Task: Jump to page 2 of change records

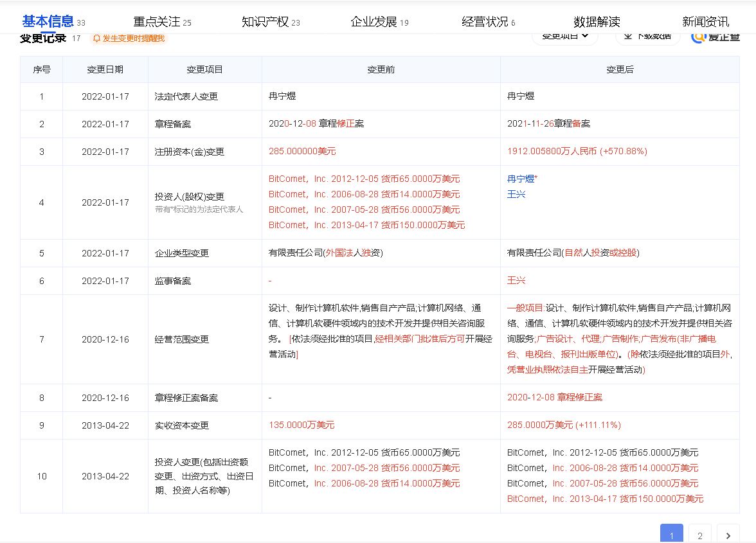Action: tap(700, 535)
